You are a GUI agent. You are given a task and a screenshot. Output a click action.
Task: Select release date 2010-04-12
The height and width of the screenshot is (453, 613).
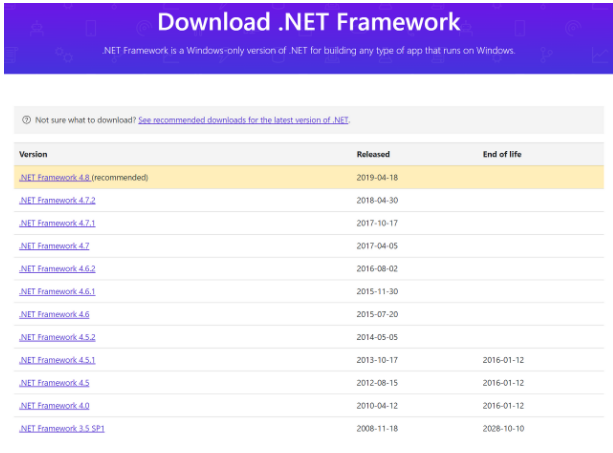[x=377, y=406]
